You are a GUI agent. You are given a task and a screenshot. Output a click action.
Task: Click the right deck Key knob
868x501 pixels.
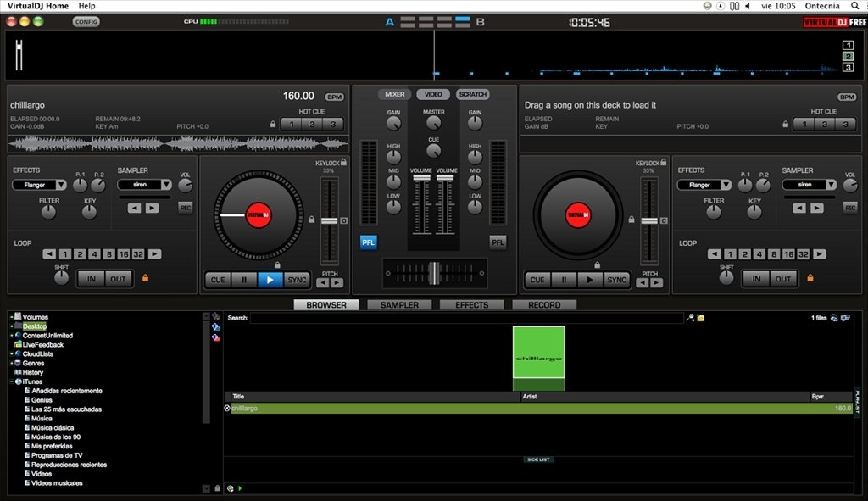(754, 212)
